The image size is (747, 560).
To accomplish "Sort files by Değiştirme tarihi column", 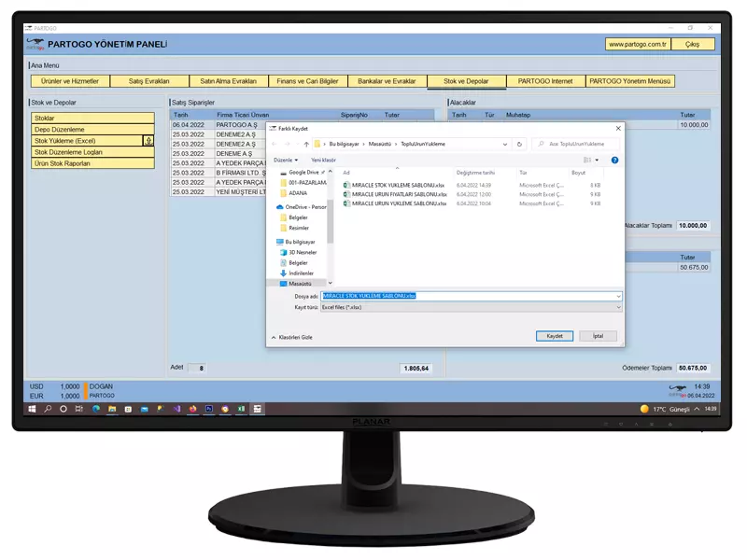I will (x=475, y=173).
